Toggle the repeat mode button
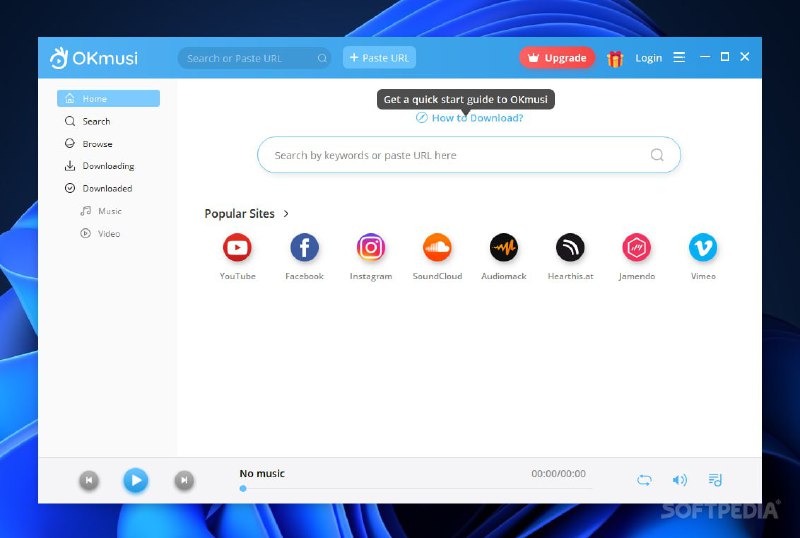Screen dimensions: 800x538 tap(644, 480)
